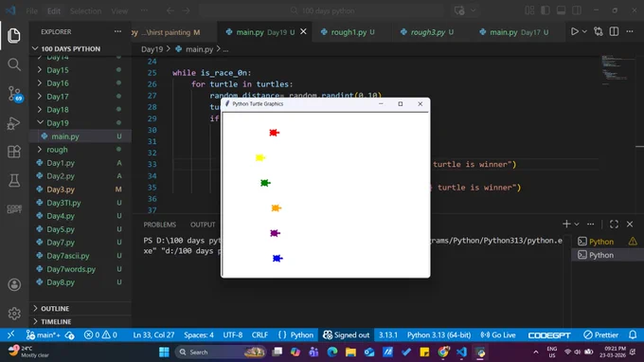Open Explorer views and more actions menu
The height and width of the screenshot is (362, 644).
tap(117, 31)
